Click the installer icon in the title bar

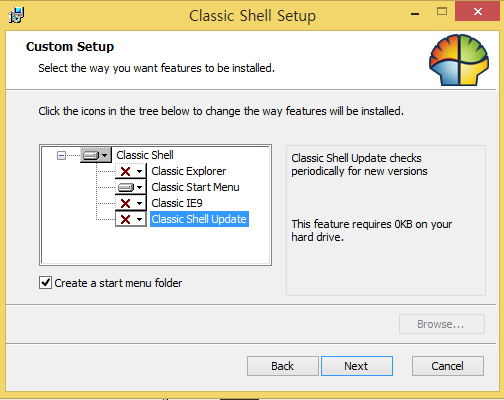pos(16,15)
